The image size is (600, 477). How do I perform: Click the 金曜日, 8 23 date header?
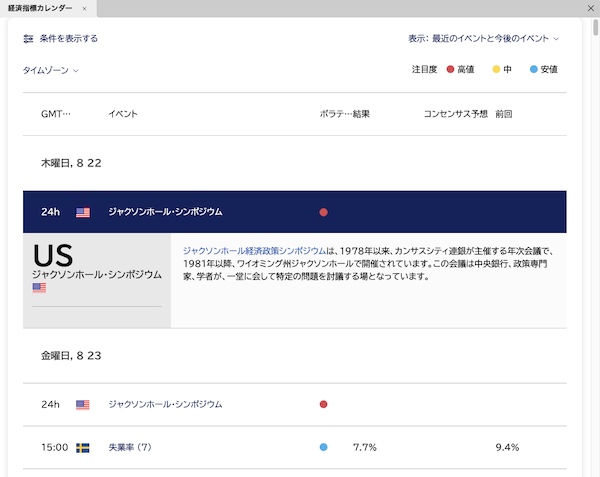[71, 356]
